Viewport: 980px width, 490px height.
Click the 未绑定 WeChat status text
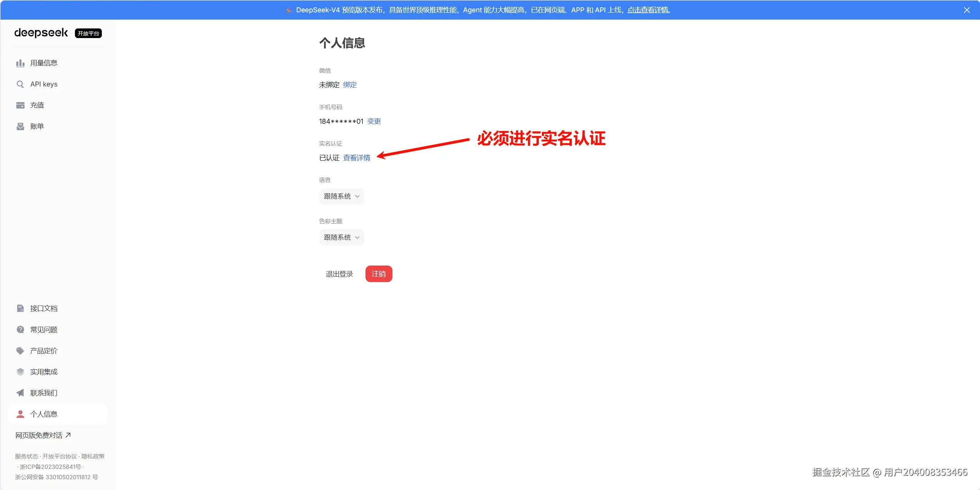[329, 85]
